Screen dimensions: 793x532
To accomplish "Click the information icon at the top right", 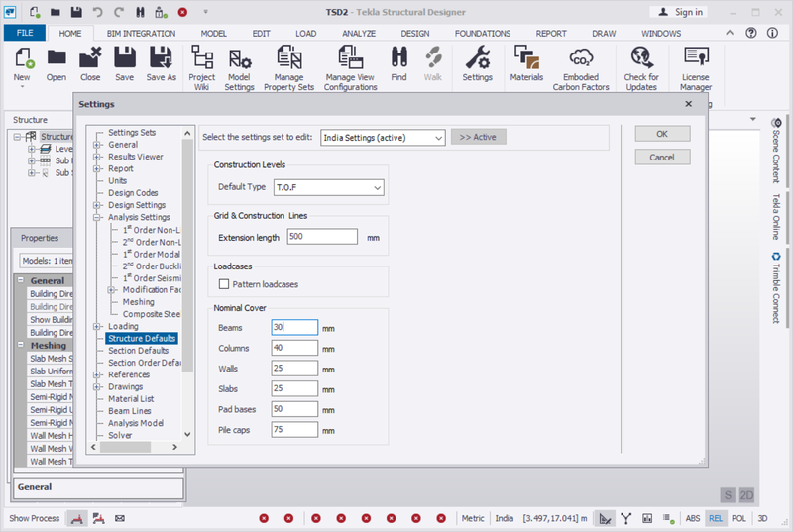I will pyautogui.click(x=772, y=33).
